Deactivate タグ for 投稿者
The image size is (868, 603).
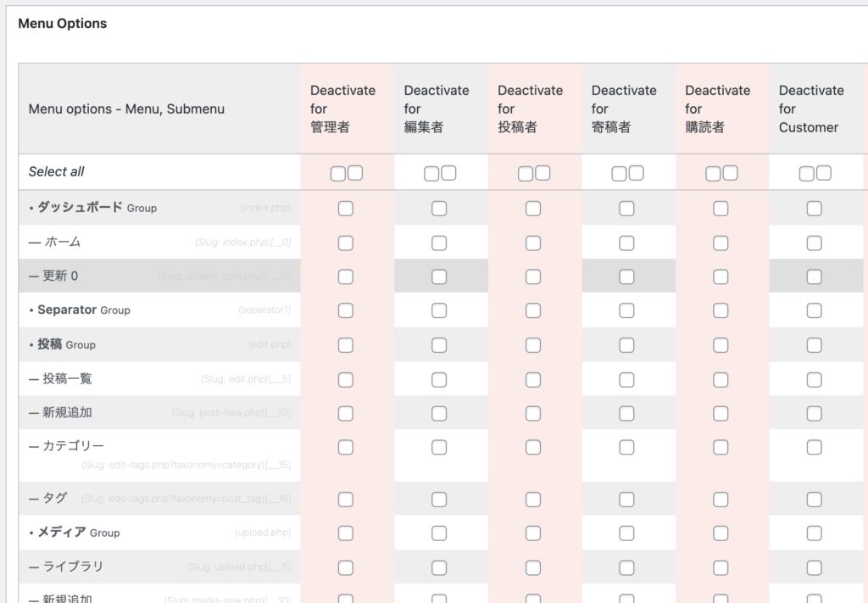click(x=533, y=500)
